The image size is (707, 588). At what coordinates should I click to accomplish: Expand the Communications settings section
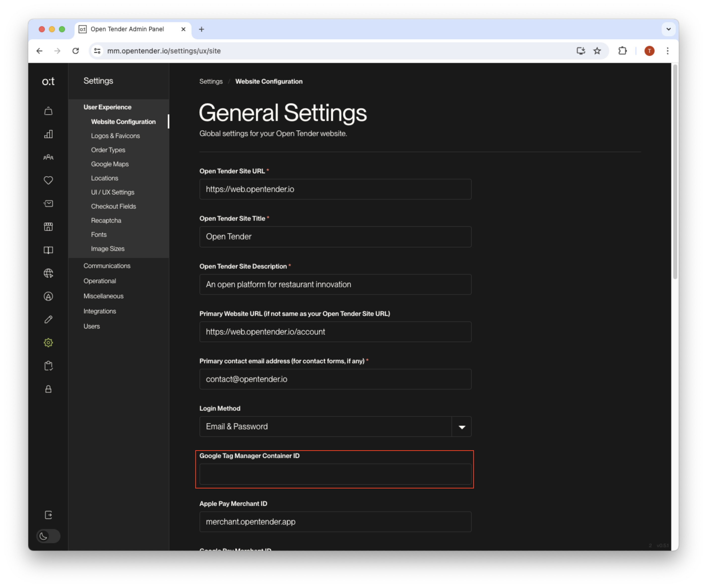[107, 266]
